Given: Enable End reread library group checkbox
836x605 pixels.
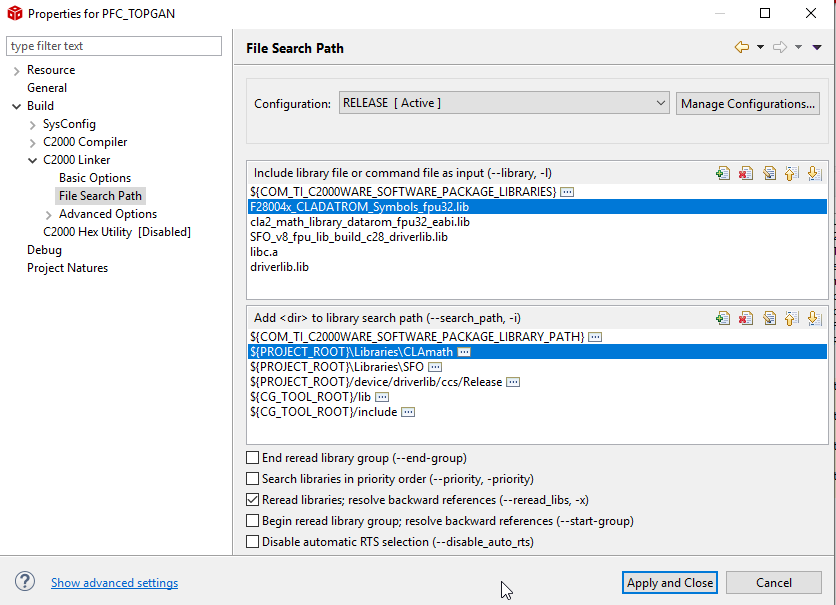Looking at the screenshot, I should (x=253, y=458).
